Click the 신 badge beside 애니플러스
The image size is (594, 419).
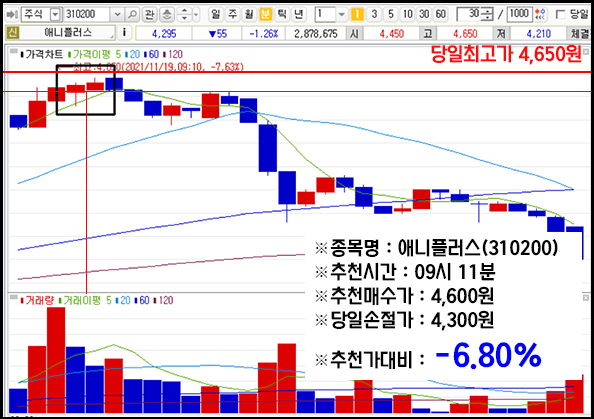point(12,33)
